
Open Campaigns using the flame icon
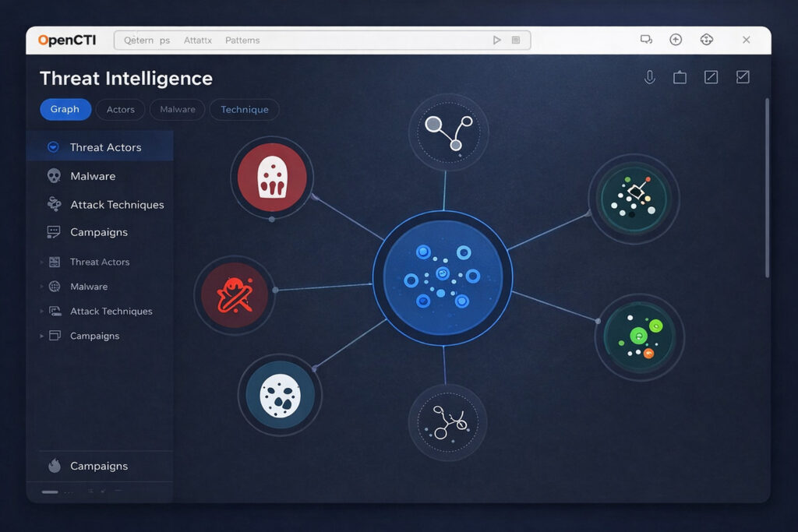54,466
